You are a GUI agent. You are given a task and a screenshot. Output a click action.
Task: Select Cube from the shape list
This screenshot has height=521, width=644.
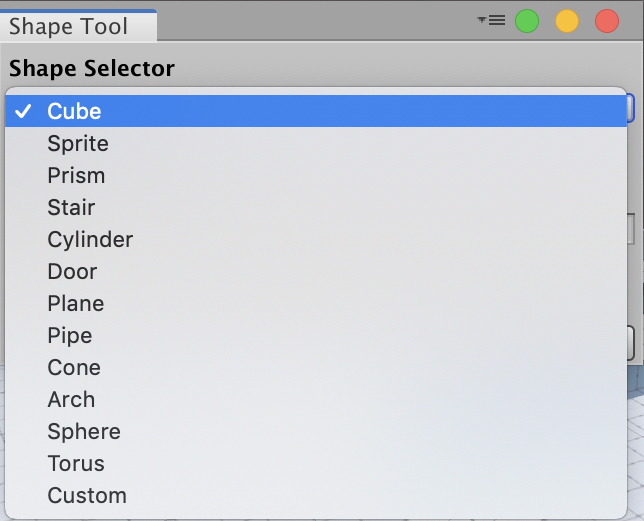[75, 112]
